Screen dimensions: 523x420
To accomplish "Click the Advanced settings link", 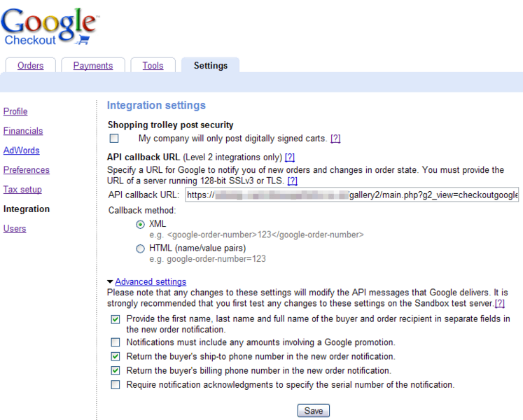I will [151, 281].
